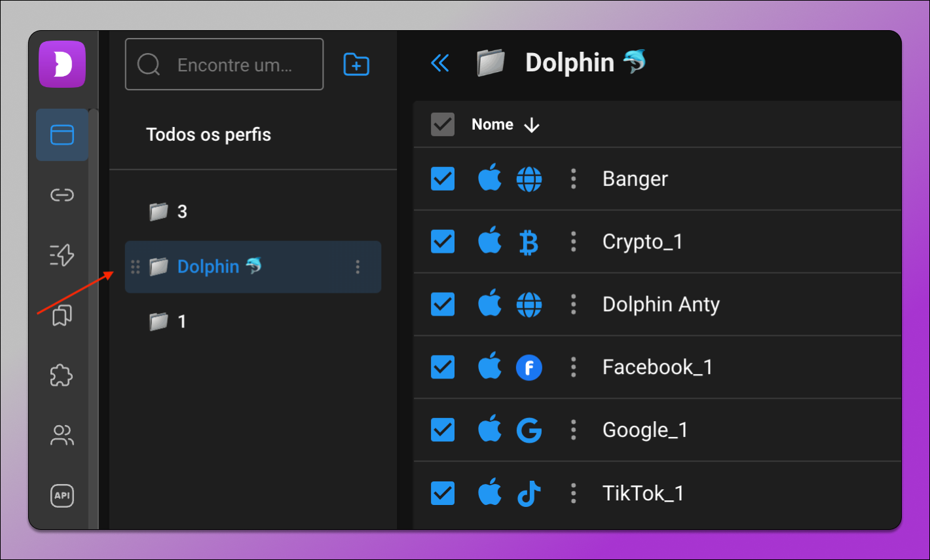Collapse the folder panel with double chevron
Image resolution: width=930 pixels, height=560 pixels.
point(440,64)
